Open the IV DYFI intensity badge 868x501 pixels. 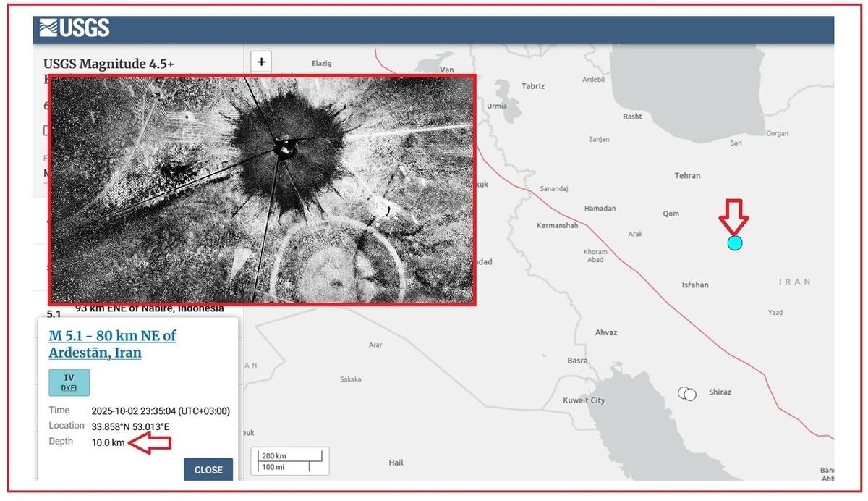(x=69, y=382)
